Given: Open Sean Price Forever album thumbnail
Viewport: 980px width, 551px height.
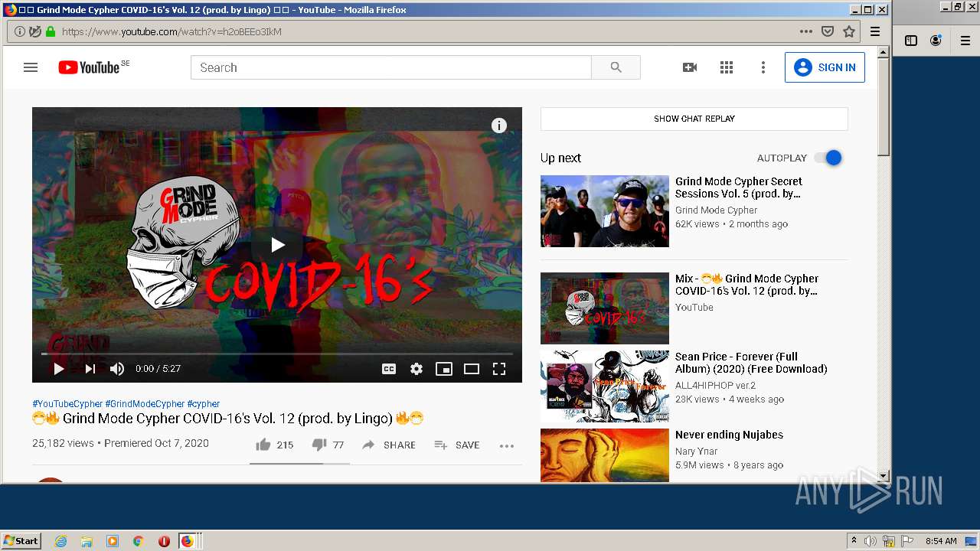Looking at the screenshot, I should 605,386.
